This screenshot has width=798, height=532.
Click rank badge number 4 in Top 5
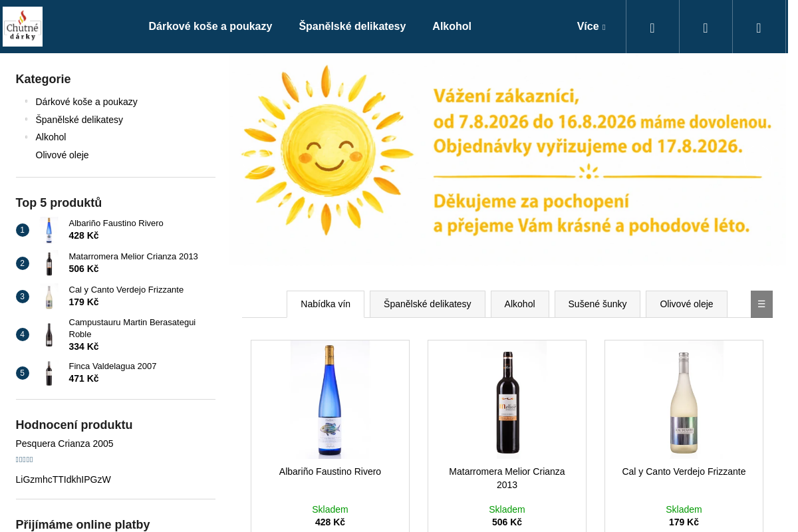pos(23,334)
